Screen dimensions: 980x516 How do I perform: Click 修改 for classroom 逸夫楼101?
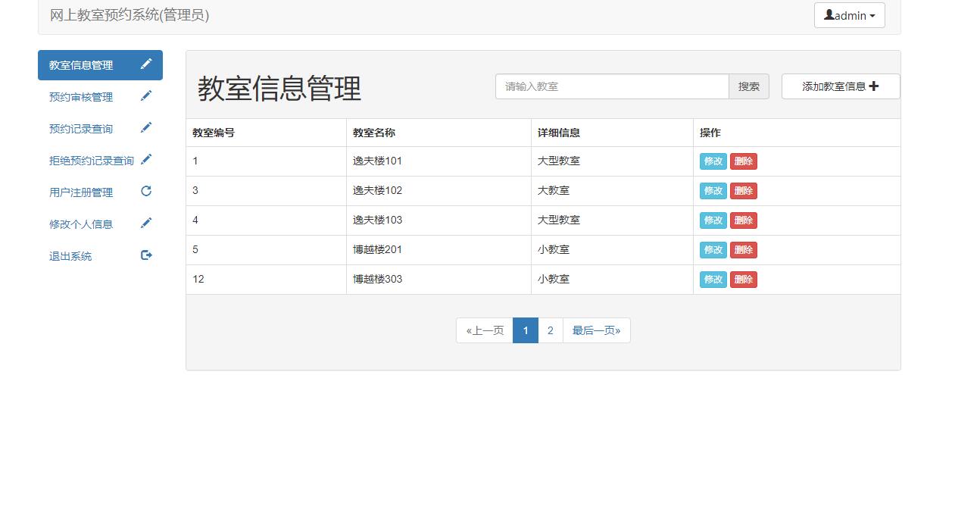coord(712,161)
